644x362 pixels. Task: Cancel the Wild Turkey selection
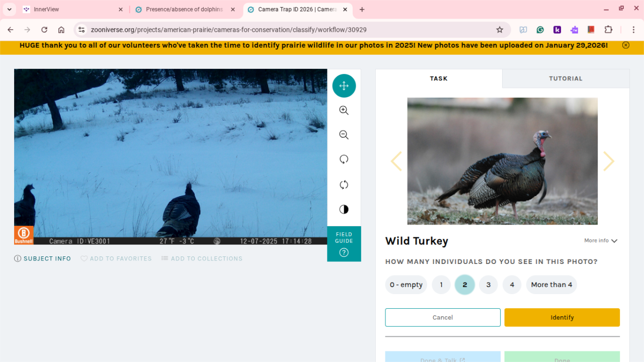[443, 318]
